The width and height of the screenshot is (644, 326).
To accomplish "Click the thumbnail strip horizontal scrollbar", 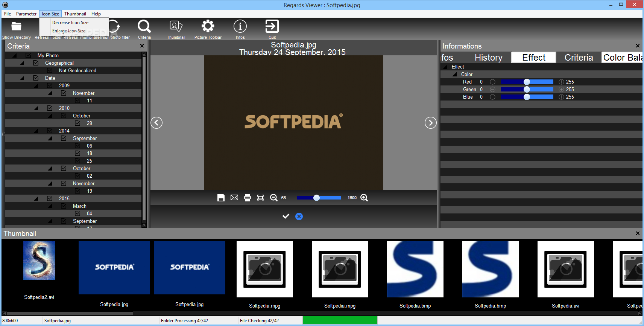I will pyautogui.click(x=70, y=313).
